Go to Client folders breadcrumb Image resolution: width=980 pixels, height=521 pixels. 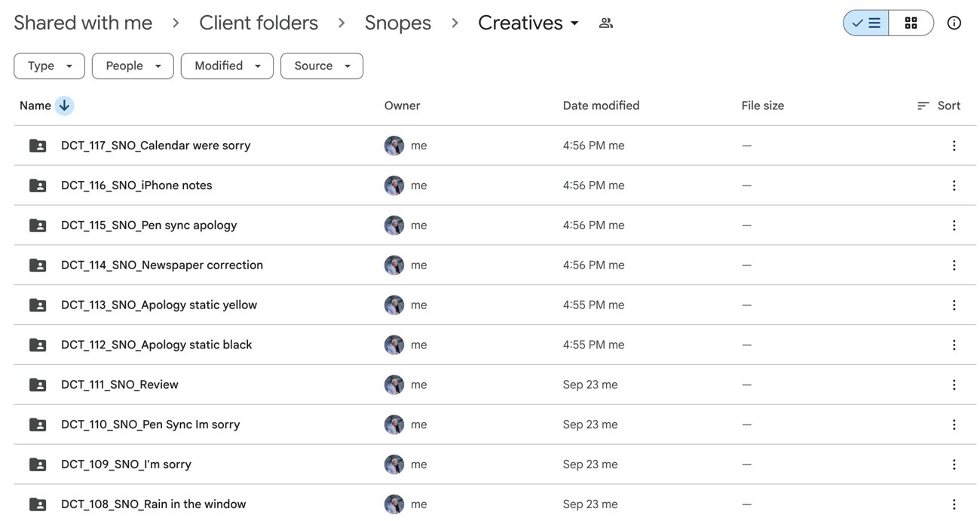[259, 23]
